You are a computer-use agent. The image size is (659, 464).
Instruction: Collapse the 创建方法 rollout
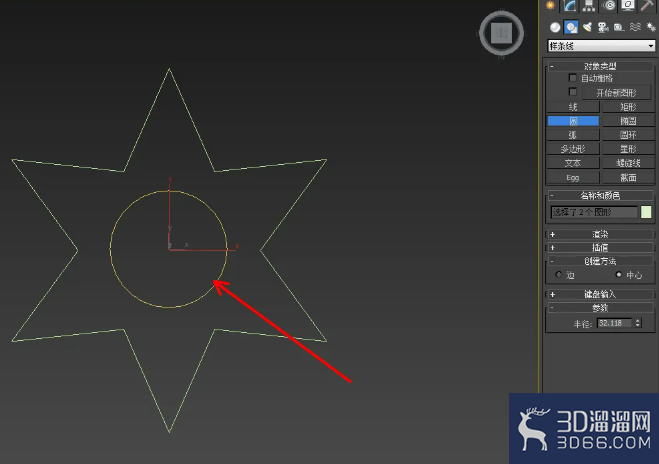[x=600, y=261]
